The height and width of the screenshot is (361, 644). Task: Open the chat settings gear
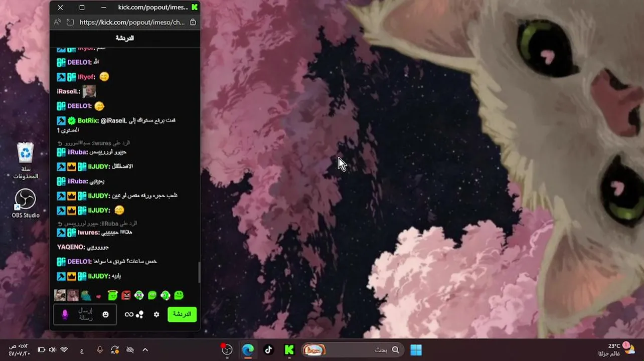pos(156,314)
